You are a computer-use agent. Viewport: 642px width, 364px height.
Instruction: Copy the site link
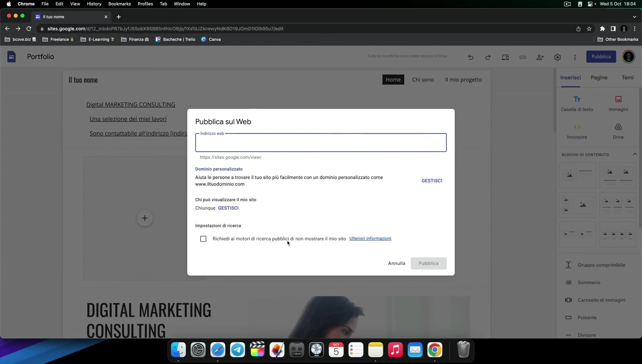[523, 57]
